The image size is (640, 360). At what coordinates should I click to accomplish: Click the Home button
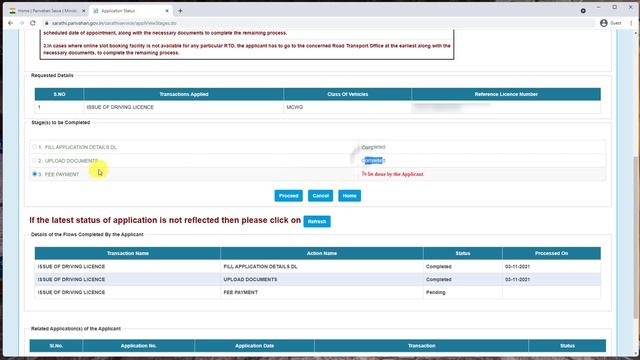tap(349, 196)
